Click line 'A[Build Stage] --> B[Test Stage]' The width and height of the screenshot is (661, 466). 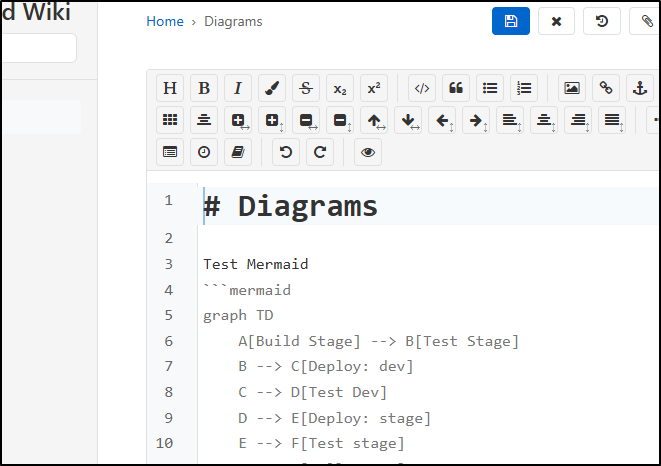378,341
